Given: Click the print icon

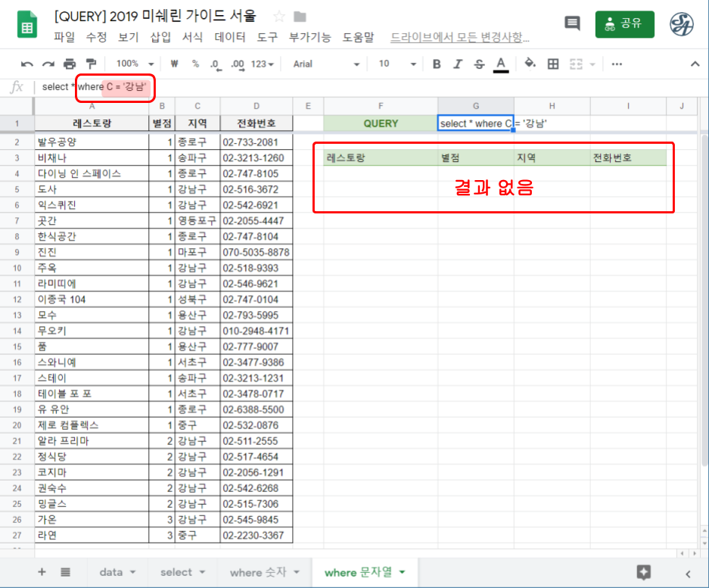Looking at the screenshot, I should [70, 64].
